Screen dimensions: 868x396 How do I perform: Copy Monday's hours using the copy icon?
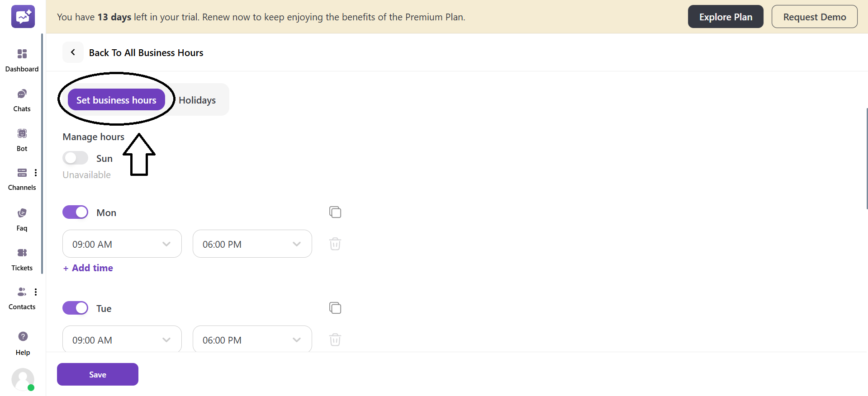click(x=335, y=212)
